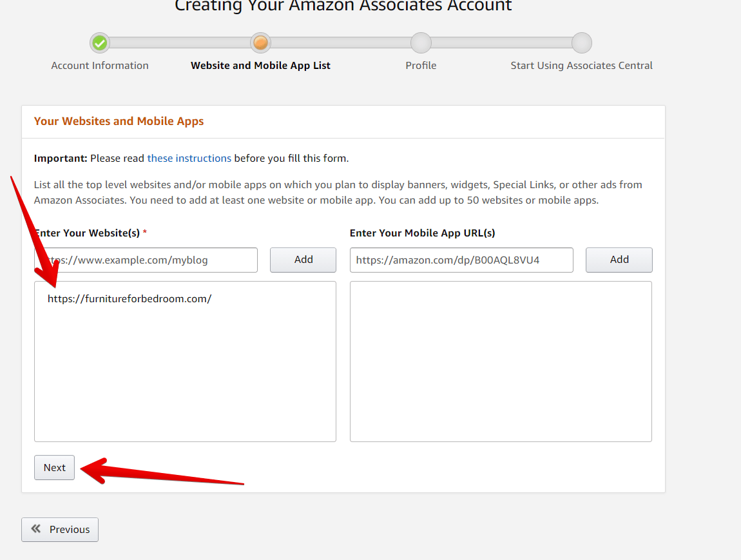Click the Your Websites and Mobile Apps heading
Viewport: 741px width, 560px height.
[x=119, y=121]
